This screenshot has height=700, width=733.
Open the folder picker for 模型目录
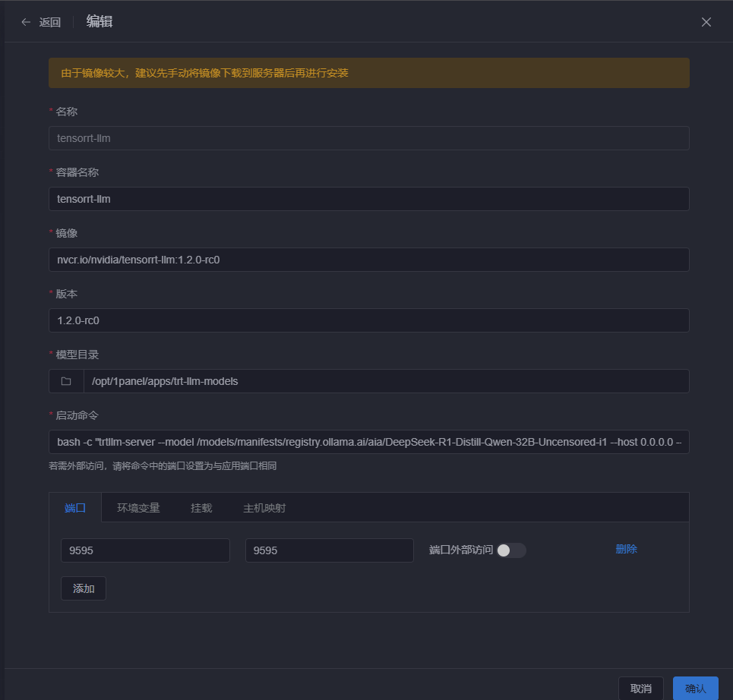66,381
